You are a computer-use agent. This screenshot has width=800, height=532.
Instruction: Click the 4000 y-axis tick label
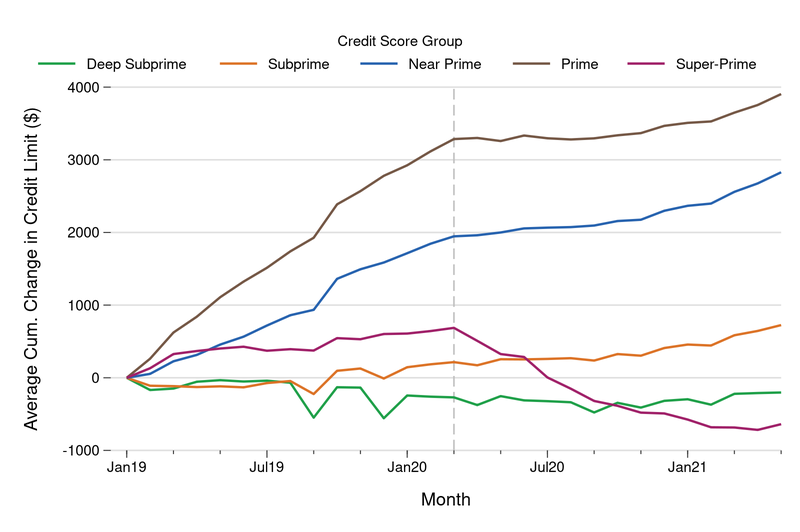[90, 88]
